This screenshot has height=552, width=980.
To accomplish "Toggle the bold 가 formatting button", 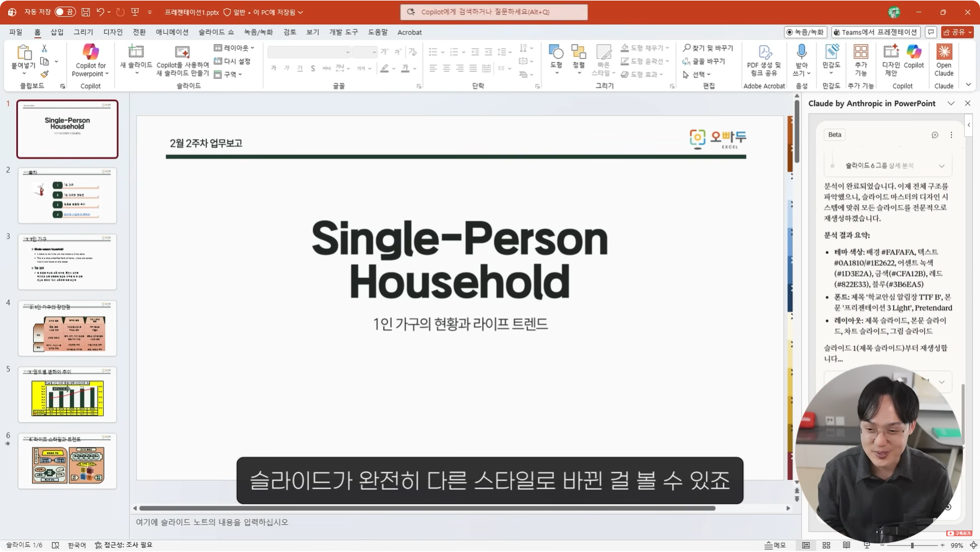I will tap(273, 68).
